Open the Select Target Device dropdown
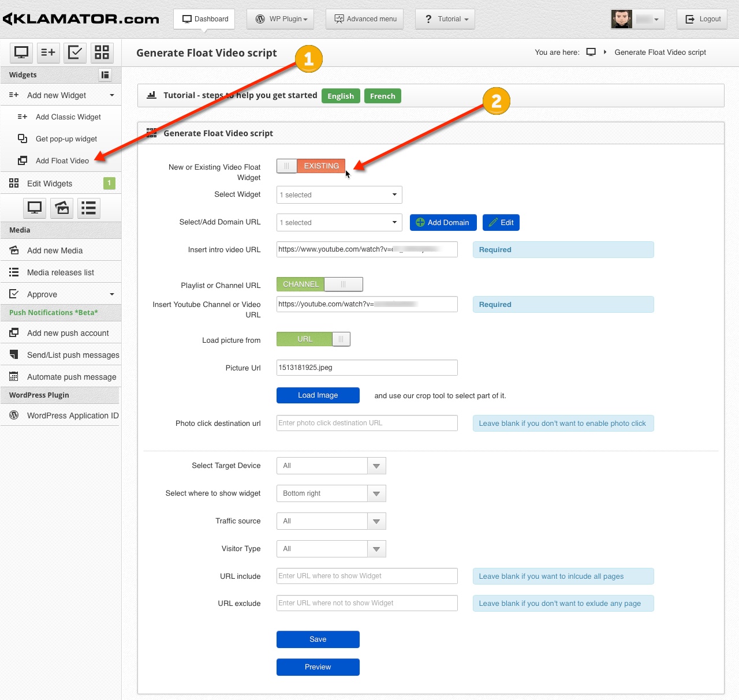Screen dimensions: 739x700 coord(331,466)
